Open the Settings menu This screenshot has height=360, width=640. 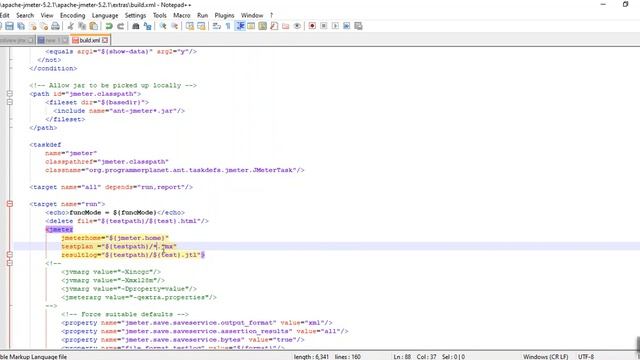(x=135, y=15)
